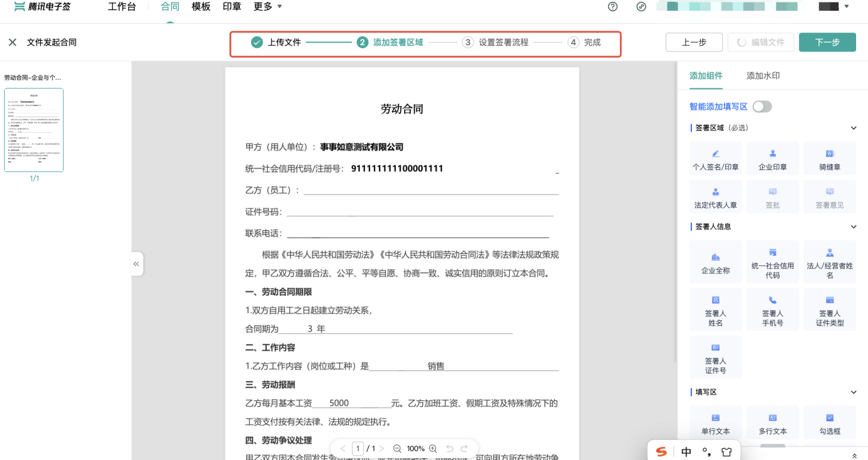868x460 pixels.
Task: Click the 上传文件 step
Action: (276, 43)
